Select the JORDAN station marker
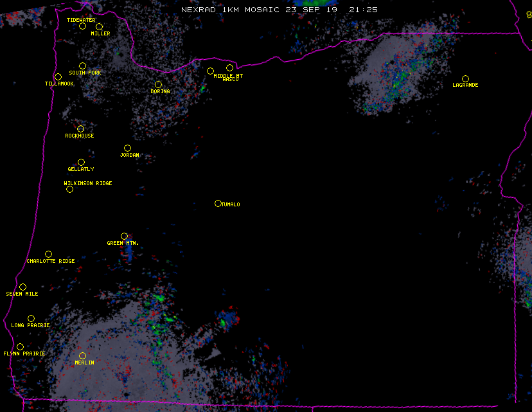532x412 pixels. tap(127, 148)
